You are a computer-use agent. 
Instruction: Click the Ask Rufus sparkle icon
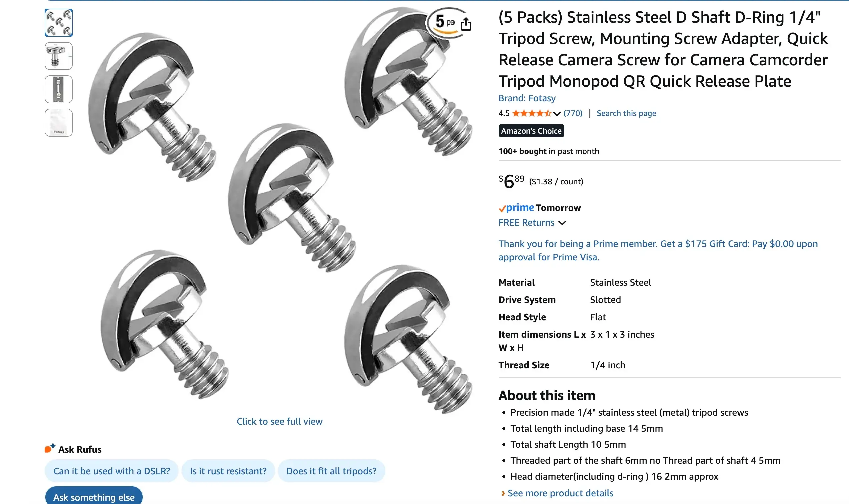coord(50,448)
